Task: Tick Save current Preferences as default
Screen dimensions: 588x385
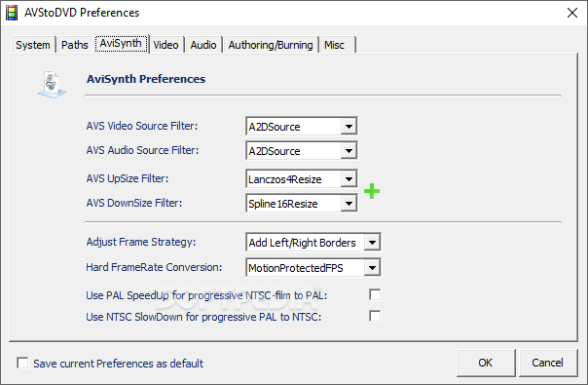Action: tap(22, 363)
